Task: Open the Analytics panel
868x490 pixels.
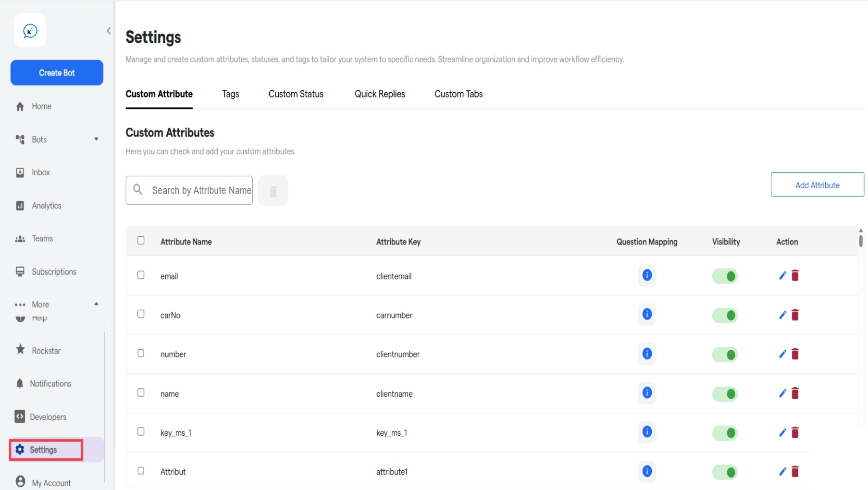Action: pos(46,205)
